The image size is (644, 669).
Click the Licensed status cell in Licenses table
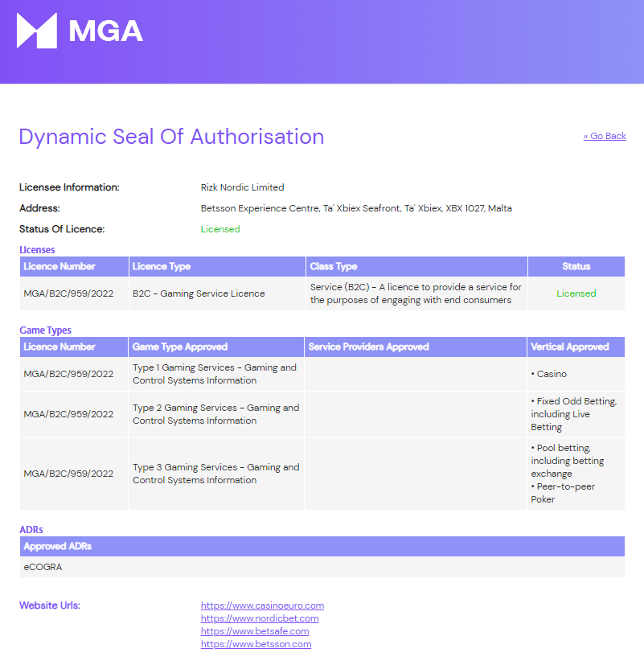[576, 293]
